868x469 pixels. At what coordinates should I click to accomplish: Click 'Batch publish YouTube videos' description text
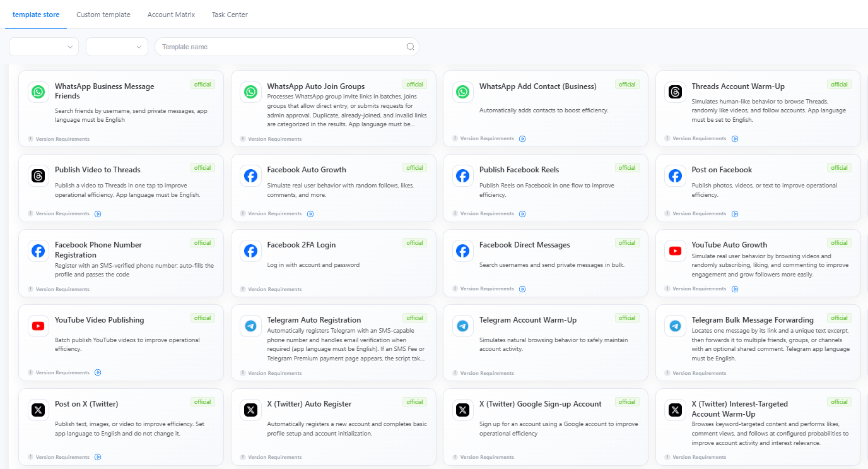(127, 344)
